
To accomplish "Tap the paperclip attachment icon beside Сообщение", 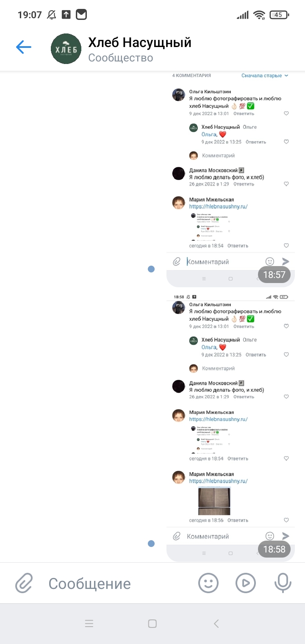I will tap(25, 583).
